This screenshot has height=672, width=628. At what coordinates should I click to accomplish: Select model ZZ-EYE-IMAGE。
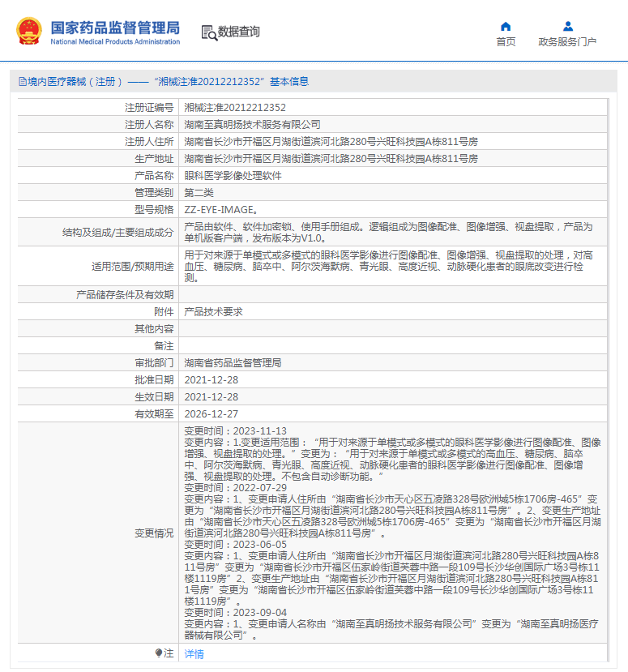click(221, 210)
